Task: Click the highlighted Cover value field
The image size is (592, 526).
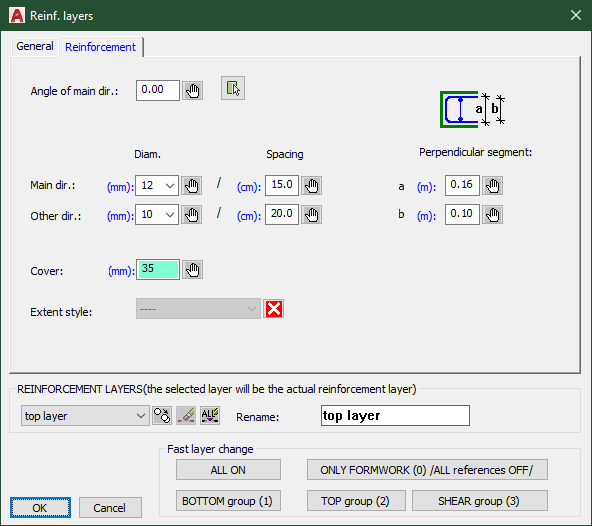Action: point(158,270)
